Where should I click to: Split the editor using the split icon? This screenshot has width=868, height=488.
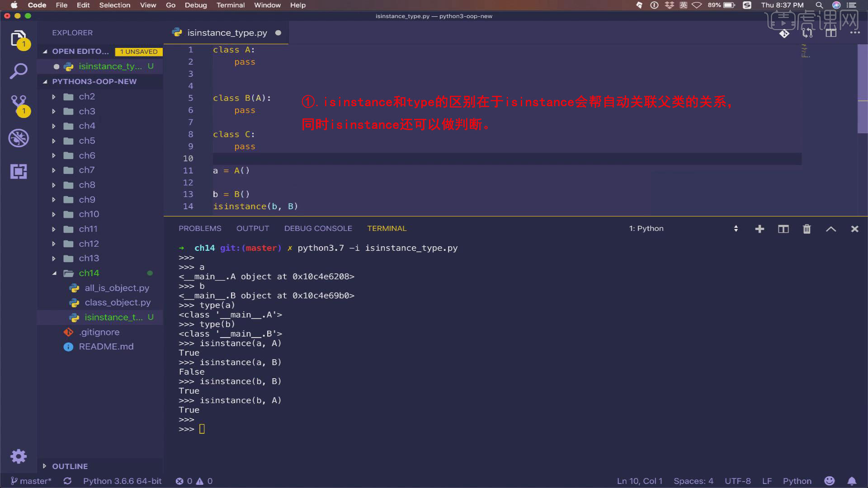(831, 33)
